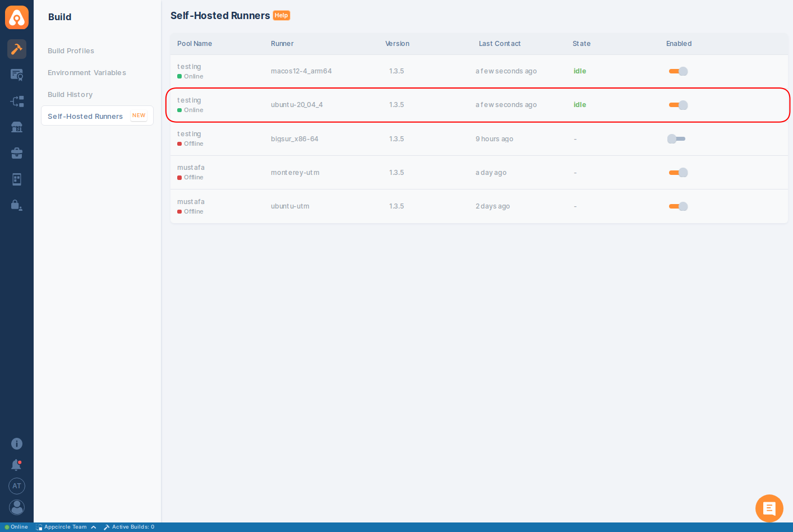Disable the ubuntu-20_04_4 runner toggle
793x532 pixels.
click(x=678, y=105)
